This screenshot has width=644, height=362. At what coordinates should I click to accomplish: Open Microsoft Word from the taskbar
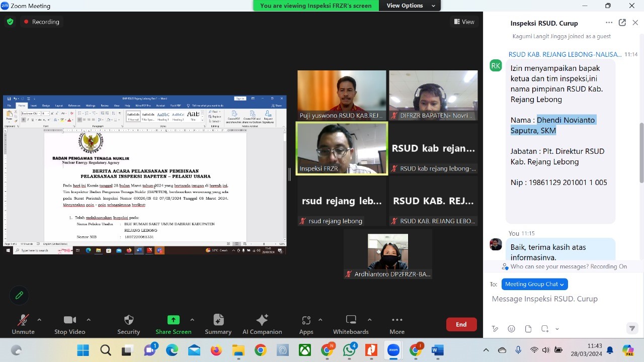[438, 350]
